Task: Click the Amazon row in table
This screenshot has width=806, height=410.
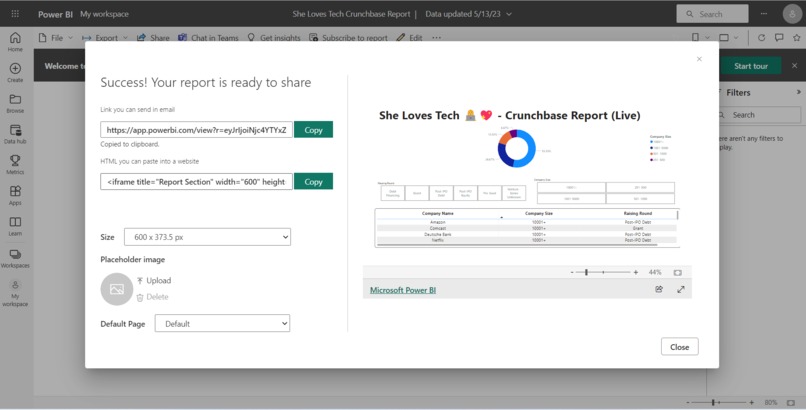Action: (x=527, y=222)
